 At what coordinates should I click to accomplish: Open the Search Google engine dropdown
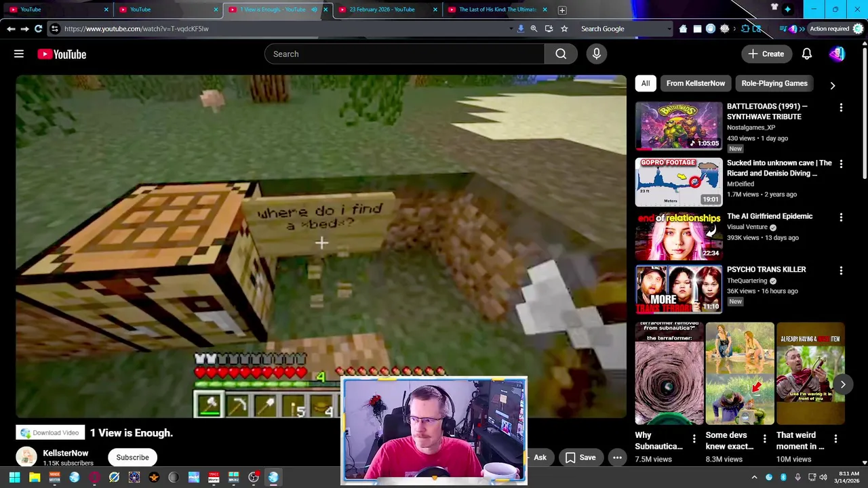pos(668,28)
